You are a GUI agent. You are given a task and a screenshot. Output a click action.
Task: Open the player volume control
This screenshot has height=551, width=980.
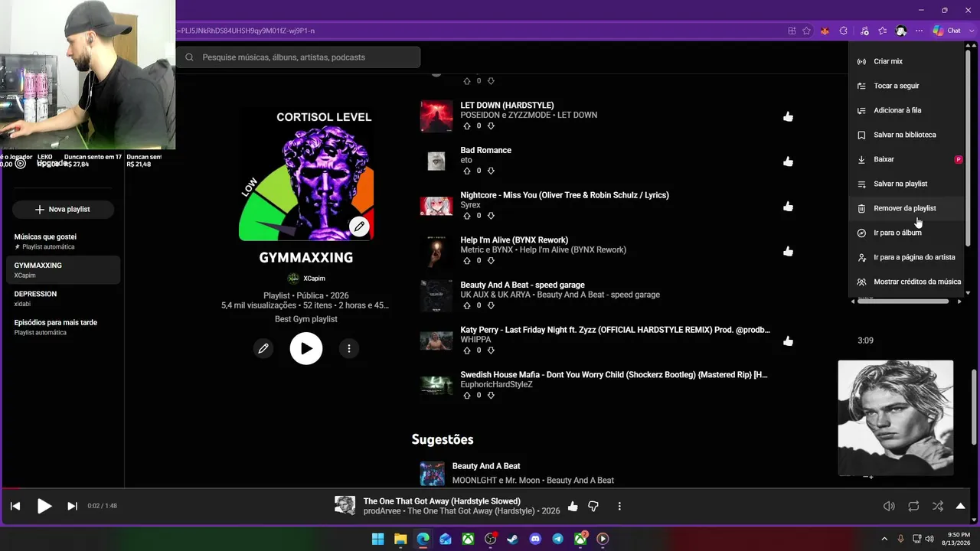(889, 506)
